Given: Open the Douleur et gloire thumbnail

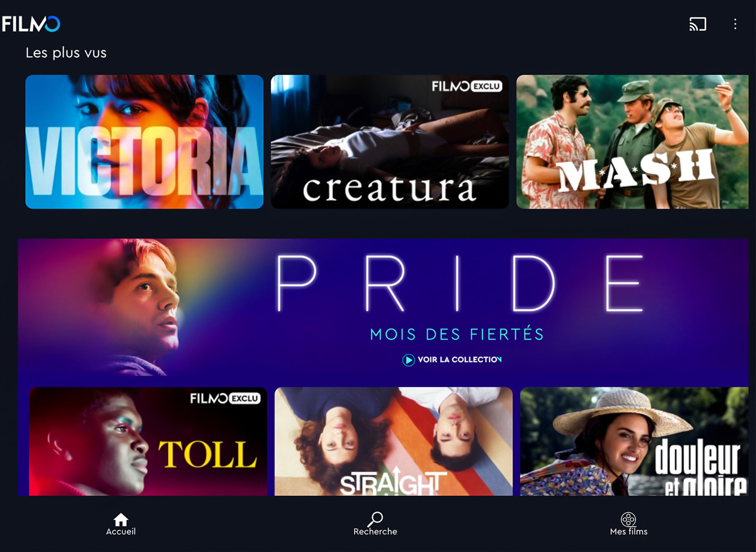Looking at the screenshot, I should click(x=634, y=441).
